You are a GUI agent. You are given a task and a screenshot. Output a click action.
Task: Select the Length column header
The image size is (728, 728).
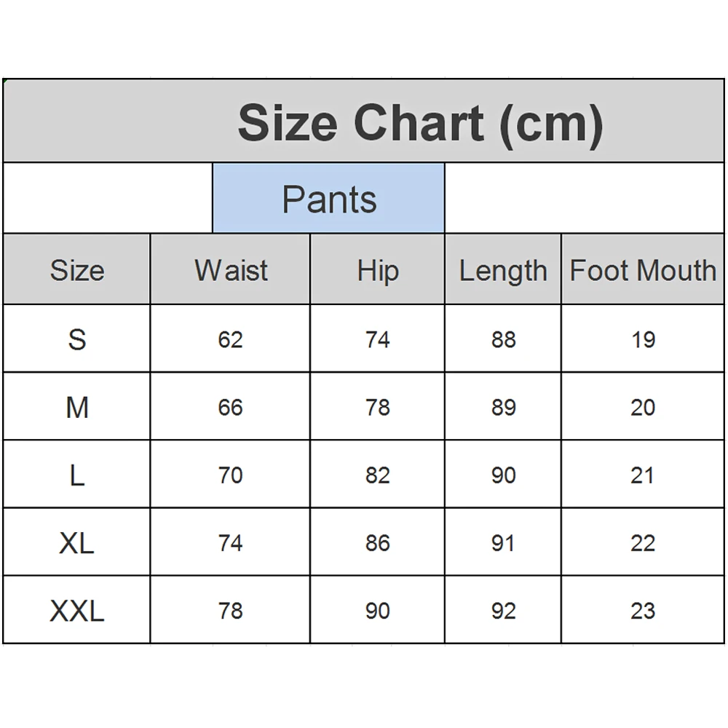tap(503, 270)
